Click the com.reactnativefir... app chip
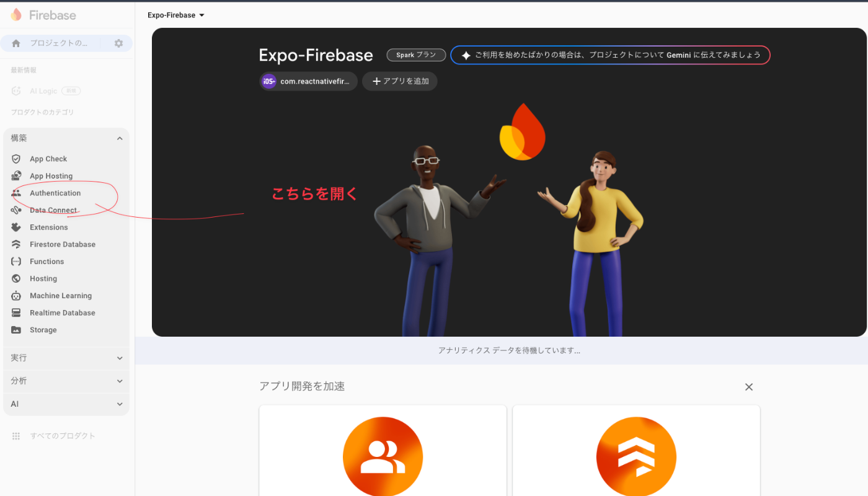The width and height of the screenshot is (868, 496). (x=308, y=81)
